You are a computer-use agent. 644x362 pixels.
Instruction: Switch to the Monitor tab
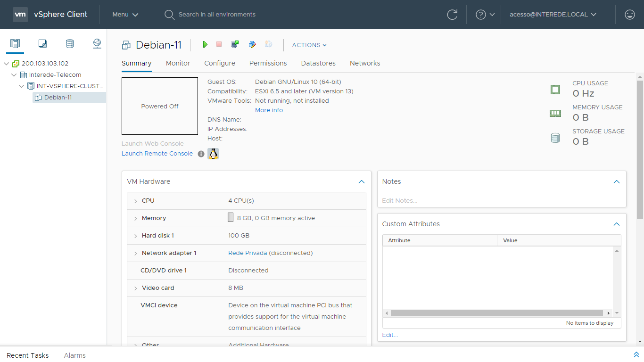(x=178, y=63)
